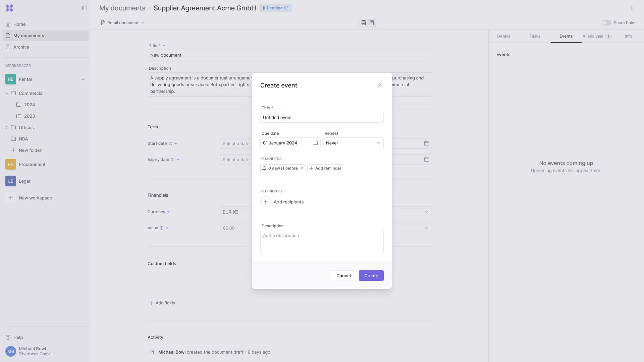644x362 pixels.
Task: Click the Home icon in sidebar
Action: click(x=8, y=24)
